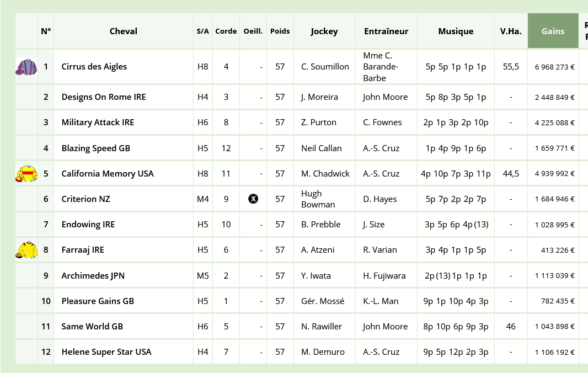Open Archimedes JPN horse details
This screenshot has height=373, width=588.
pyautogui.click(x=93, y=276)
